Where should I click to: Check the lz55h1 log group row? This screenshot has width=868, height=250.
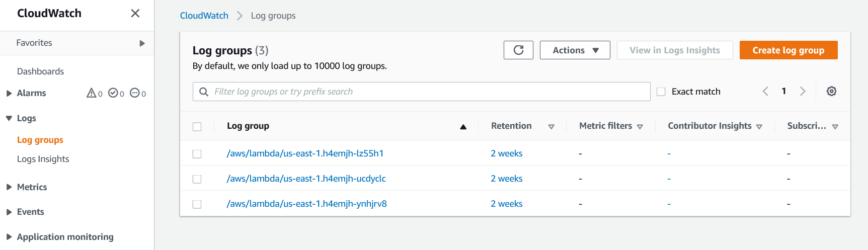coord(197,153)
